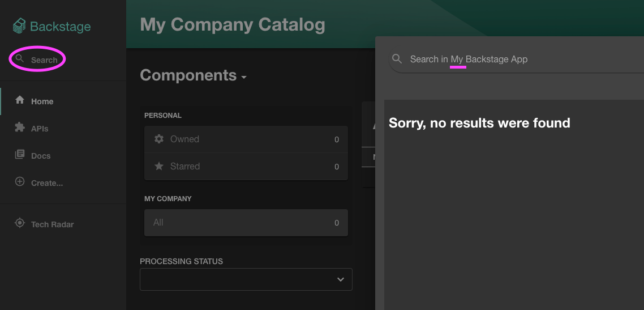Click the sidebar search magnifier icon

(20, 59)
